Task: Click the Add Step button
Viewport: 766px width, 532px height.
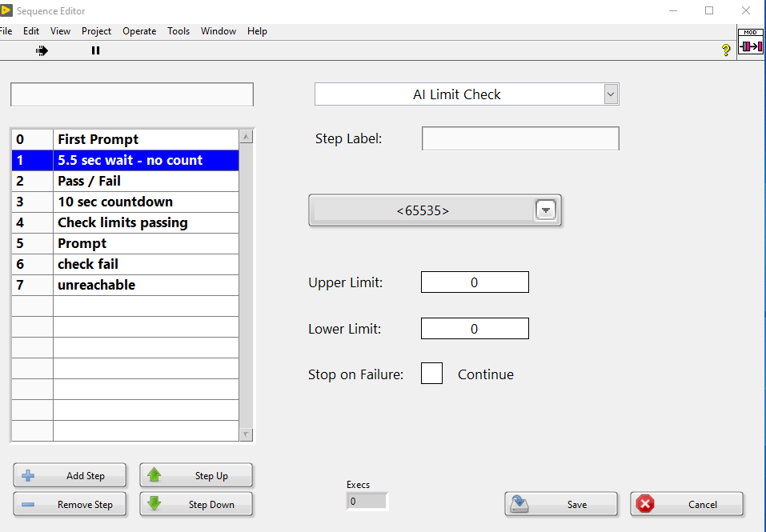Action: coord(70,475)
